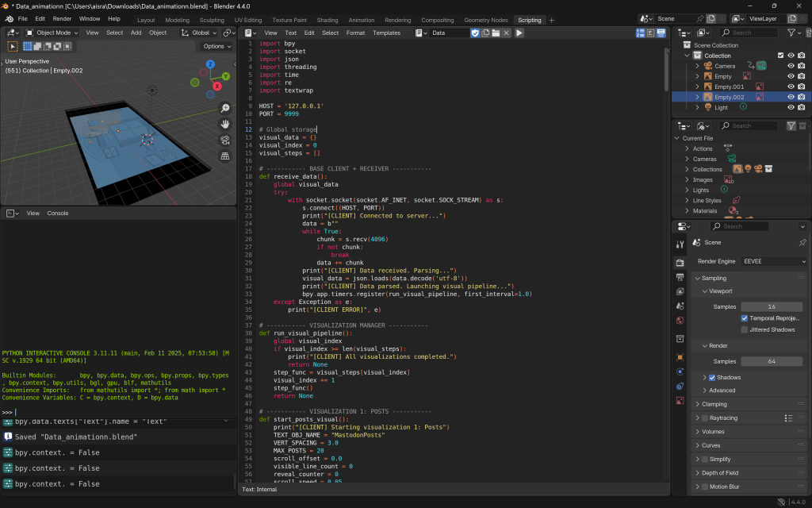Click the pin icon in Properties editor
The height and width of the screenshot is (508, 812).
802,243
